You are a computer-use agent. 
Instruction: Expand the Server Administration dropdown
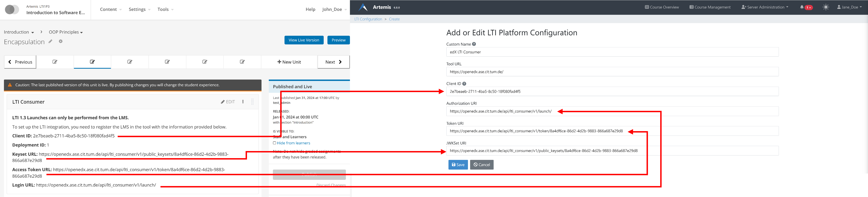[765, 7]
